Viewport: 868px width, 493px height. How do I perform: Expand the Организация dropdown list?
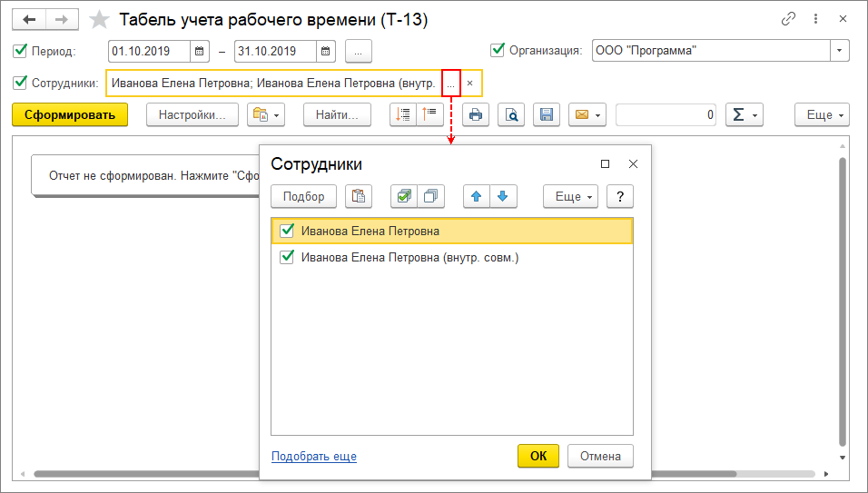point(840,51)
